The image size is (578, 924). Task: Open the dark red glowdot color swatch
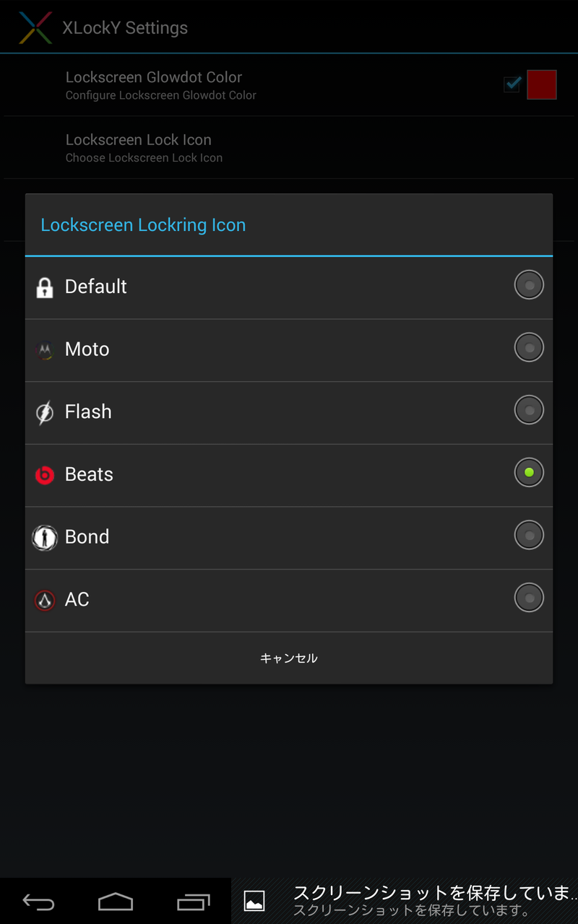542,84
